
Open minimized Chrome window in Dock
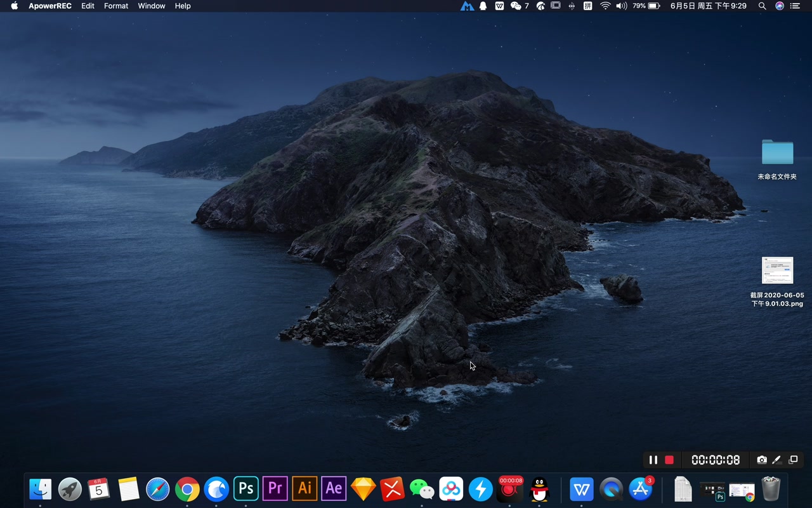pos(742,491)
